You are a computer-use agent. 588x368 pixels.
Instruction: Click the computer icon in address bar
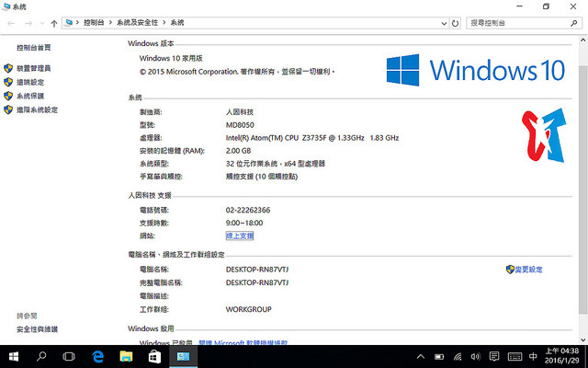(x=69, y=23)
